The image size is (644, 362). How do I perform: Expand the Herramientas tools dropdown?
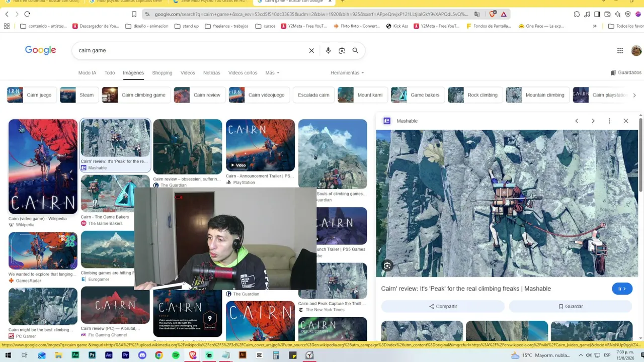[x=347, y=73]
